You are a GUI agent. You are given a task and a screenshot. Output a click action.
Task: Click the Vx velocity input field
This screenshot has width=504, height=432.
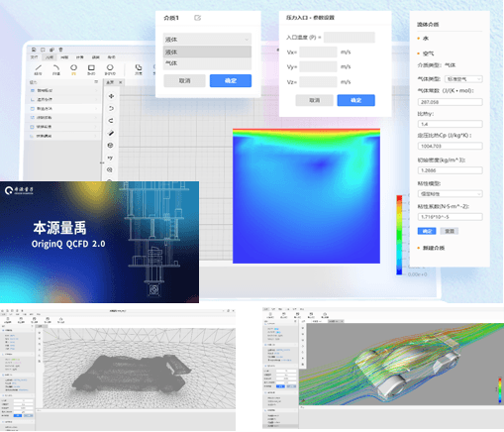(x=318, y=53)
